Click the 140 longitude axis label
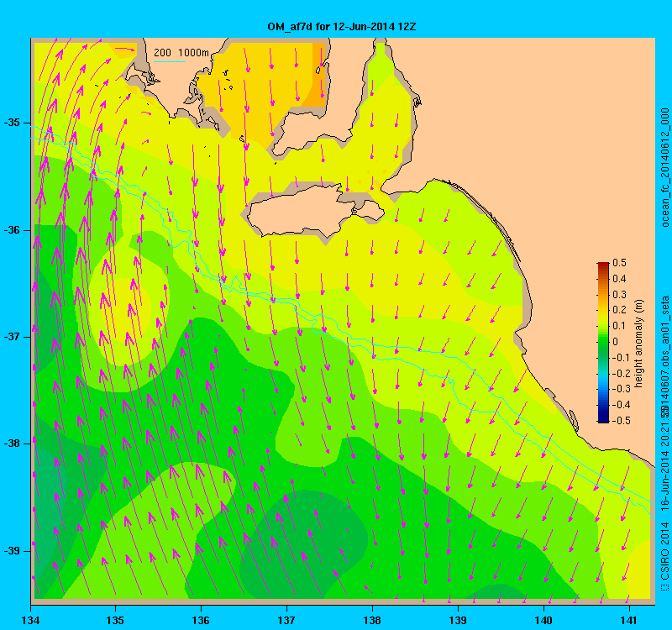 pos(543,620)
